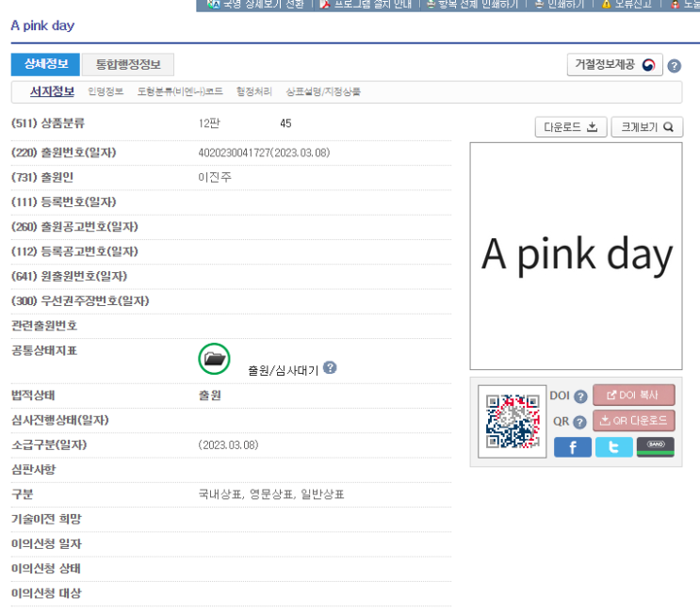
Task: Open the QR help question icon
Action: pyautogui.click(x=579, y=422)
